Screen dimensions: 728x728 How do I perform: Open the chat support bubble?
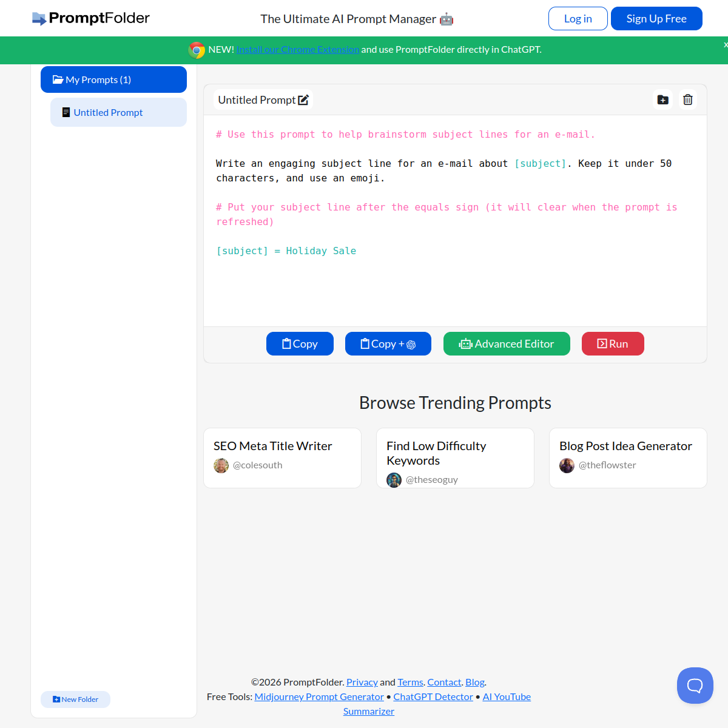[695, 685]
